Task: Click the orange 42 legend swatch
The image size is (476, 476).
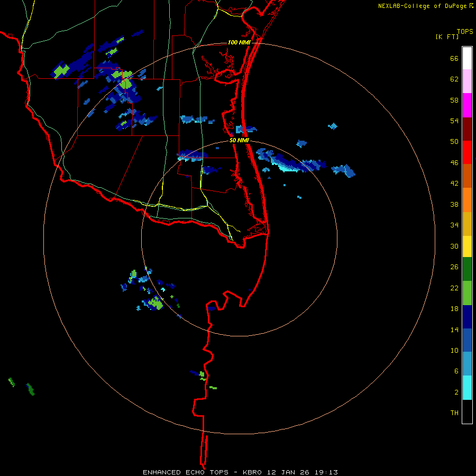Action: point(467,200)
